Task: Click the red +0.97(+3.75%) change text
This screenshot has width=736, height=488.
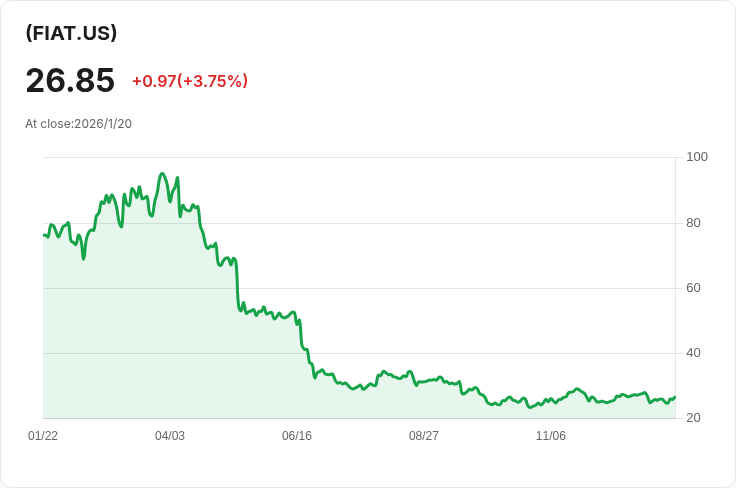Action: [190, 81]
